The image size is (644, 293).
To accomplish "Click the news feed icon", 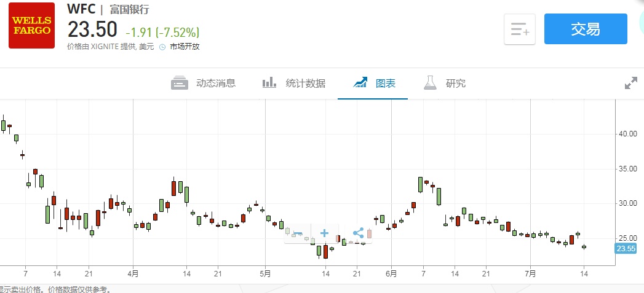I will pos(179,84).
